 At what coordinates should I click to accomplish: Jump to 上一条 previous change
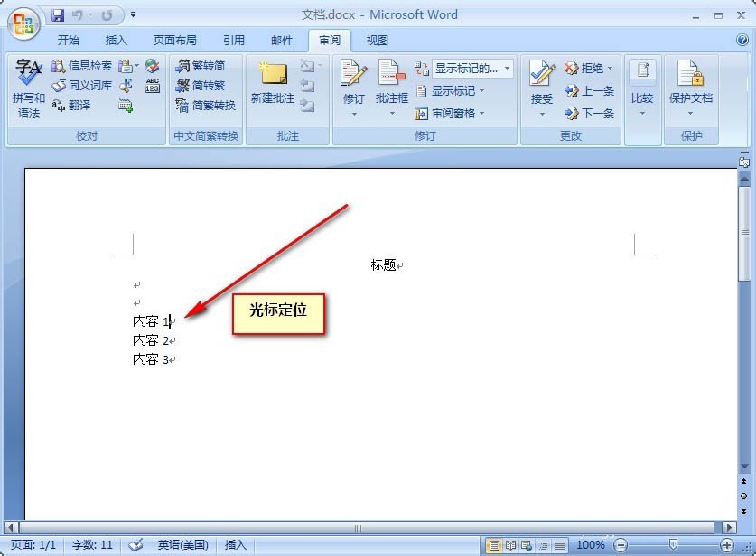[x=589, y=91]
